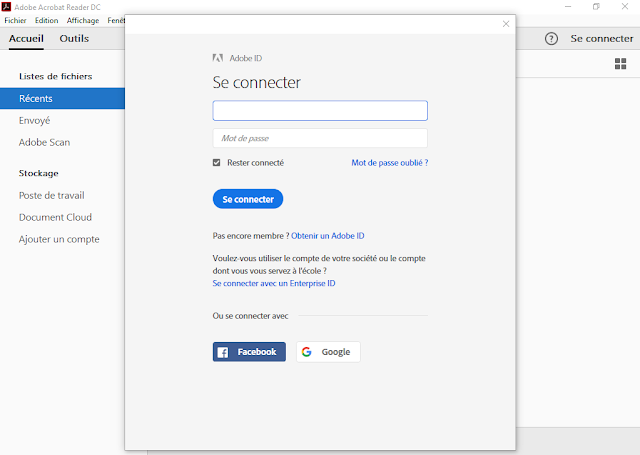The image size is (640, 455).
Task: Open the help question mark icon
Action: [x=551, y=39]
